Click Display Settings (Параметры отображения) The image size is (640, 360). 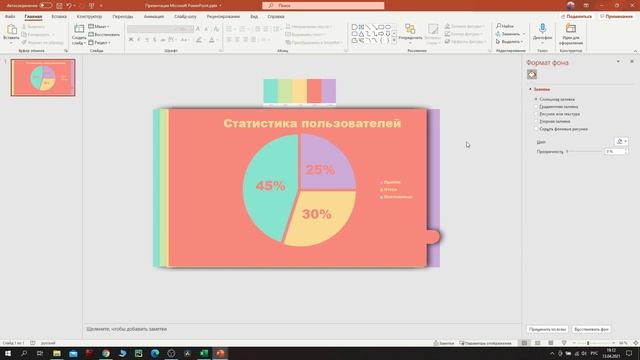(x=485, y=343)
